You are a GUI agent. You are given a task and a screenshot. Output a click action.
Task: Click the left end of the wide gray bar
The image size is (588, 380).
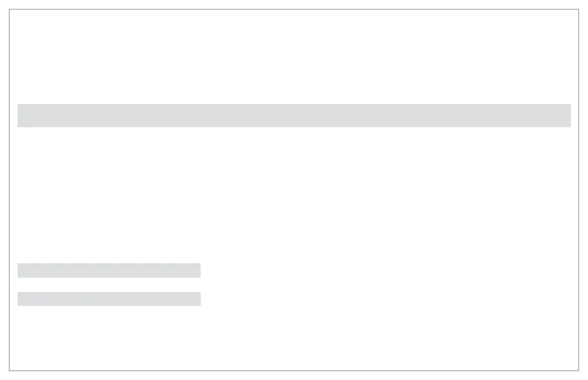click(x=22, y=115)
